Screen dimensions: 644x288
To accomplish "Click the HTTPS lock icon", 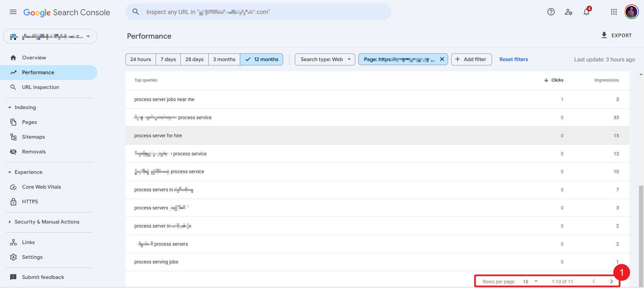I will pyautogui.click(x=13, y=202).
